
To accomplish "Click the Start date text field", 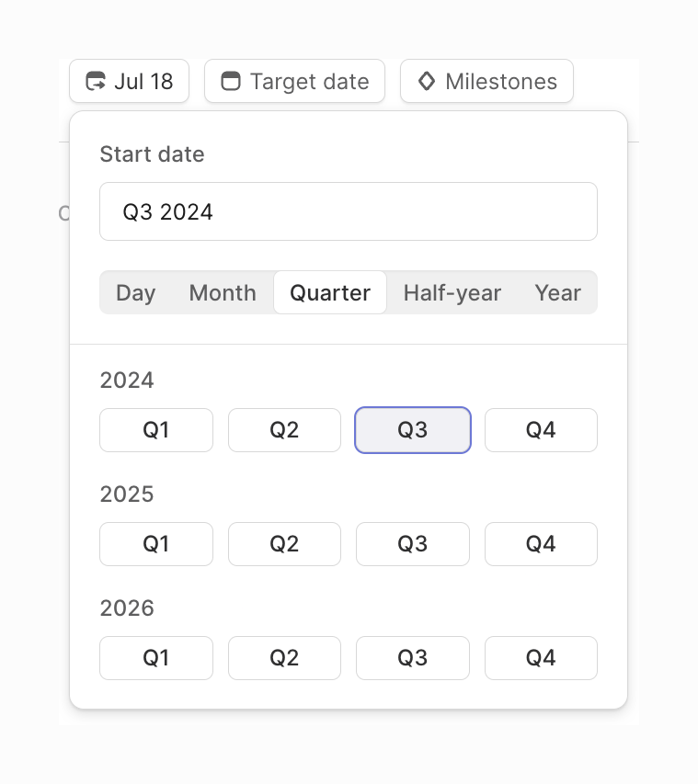I will tap(349, 211).
